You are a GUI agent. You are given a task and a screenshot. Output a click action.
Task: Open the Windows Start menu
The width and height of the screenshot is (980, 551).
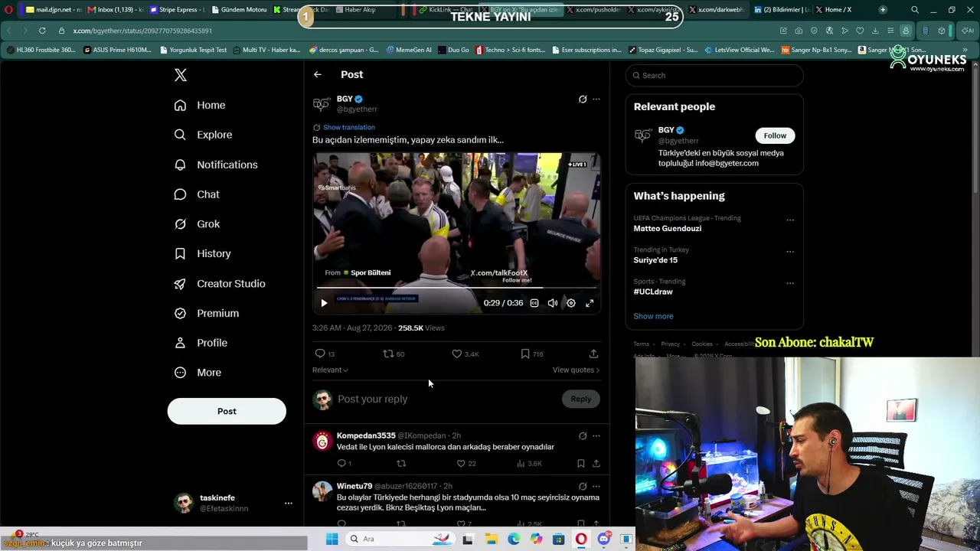pyautogui.click(x=332, y=539)
